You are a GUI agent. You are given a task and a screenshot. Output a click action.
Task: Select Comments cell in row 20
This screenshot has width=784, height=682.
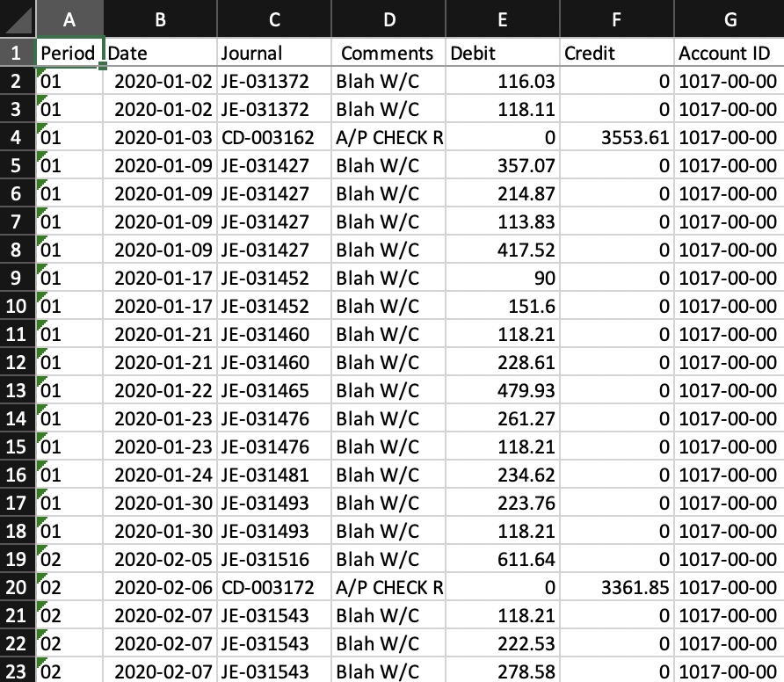(x=388, y=586)
